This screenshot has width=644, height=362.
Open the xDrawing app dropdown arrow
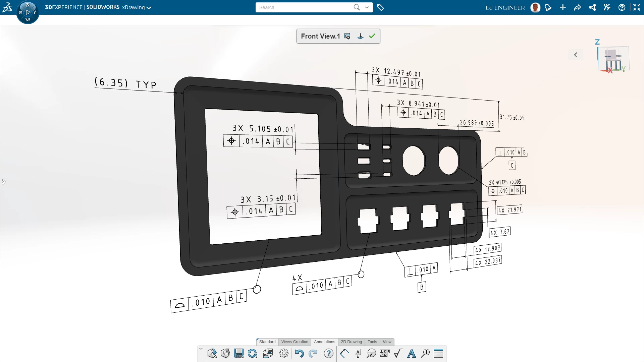coord(149,8)
